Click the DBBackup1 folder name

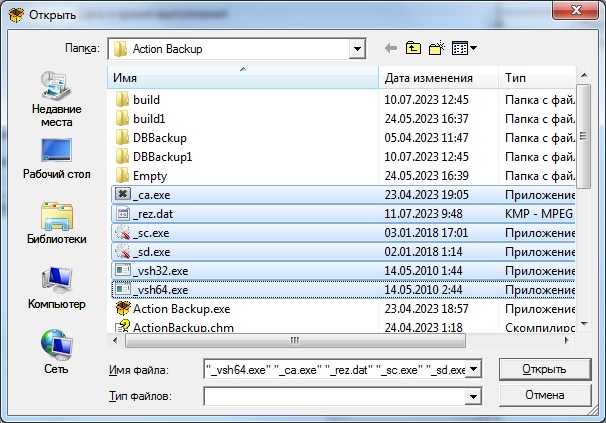pos(162,157)
